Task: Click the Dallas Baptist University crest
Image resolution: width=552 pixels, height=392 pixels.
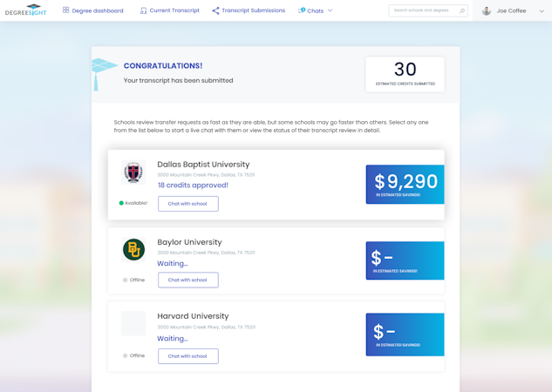Action: [133, 172]
